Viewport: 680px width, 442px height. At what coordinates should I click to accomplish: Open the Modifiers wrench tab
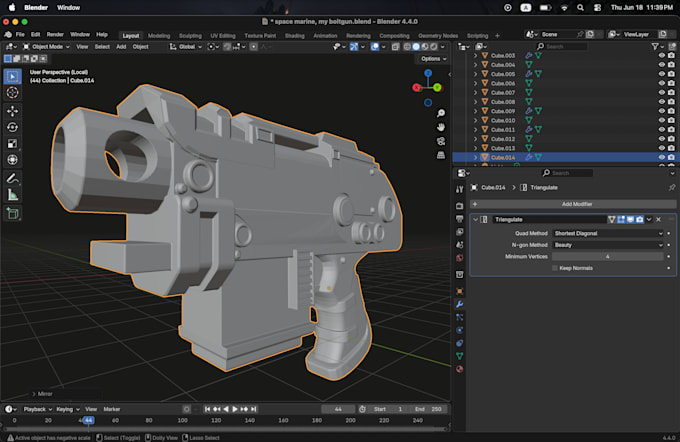tap(460, 304)
